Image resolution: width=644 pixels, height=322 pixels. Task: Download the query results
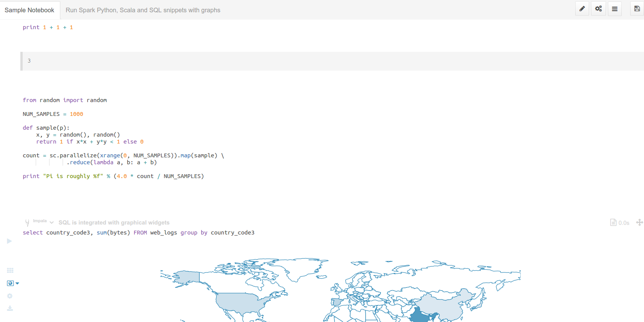[10, 308]
